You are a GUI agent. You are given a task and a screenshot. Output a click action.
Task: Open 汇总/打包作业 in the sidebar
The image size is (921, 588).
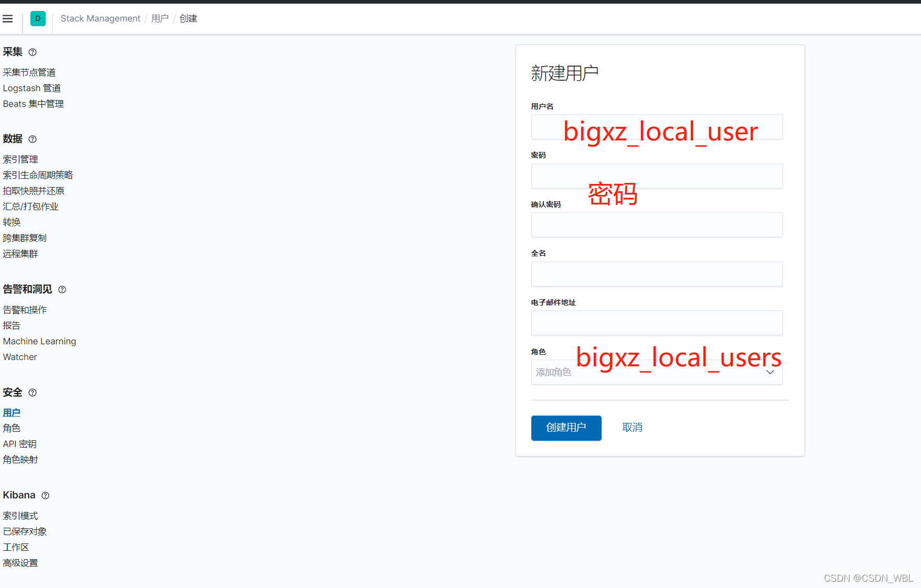tap(31, 206)
